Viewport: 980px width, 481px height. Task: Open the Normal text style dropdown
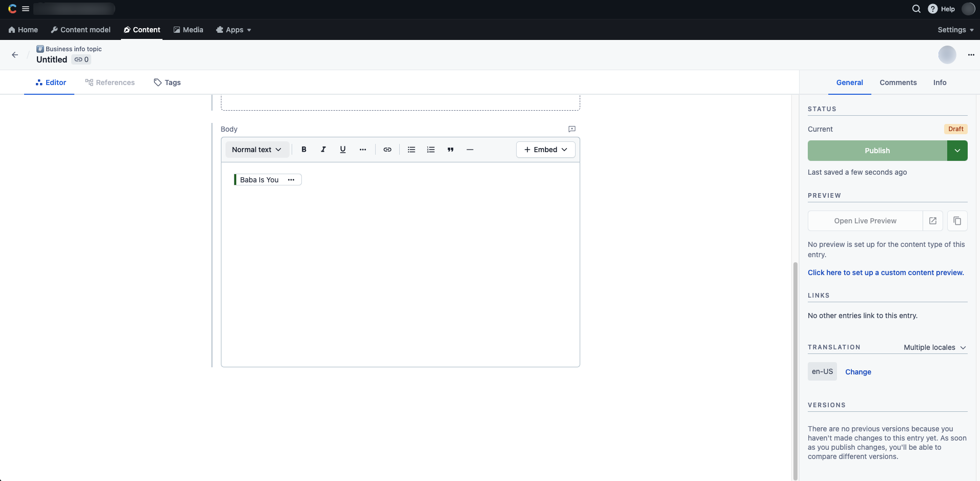[x=257, y=150]
